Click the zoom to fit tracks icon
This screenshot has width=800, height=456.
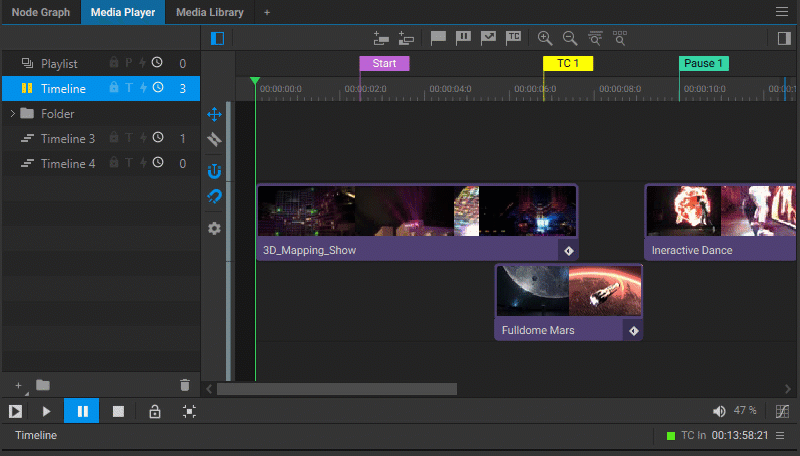click(x=595, y=38)
